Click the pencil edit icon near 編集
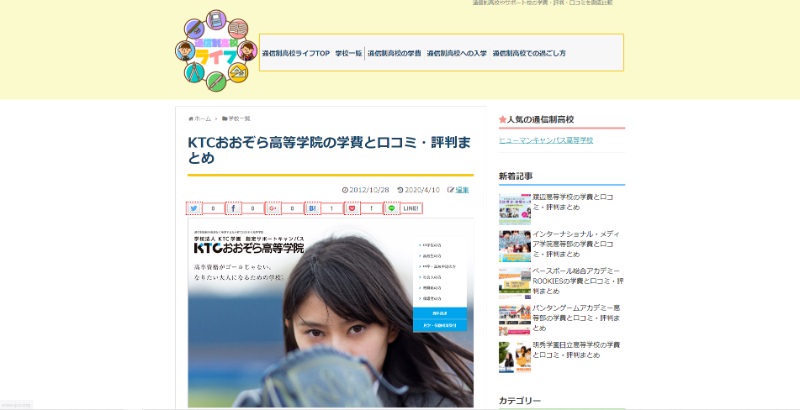800x410 pixels. [451, 190]
